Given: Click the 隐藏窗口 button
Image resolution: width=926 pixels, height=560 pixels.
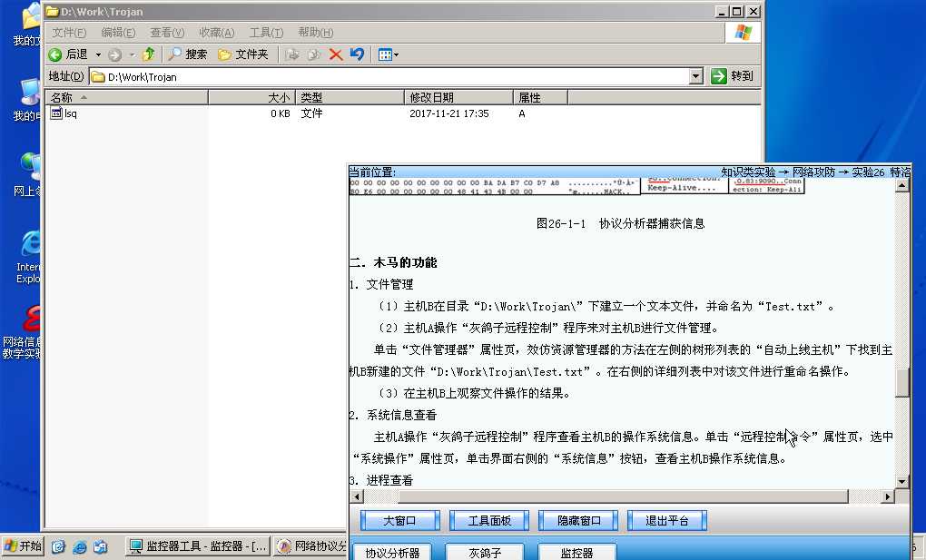Looking at the screenshot, I should (578, 521).
